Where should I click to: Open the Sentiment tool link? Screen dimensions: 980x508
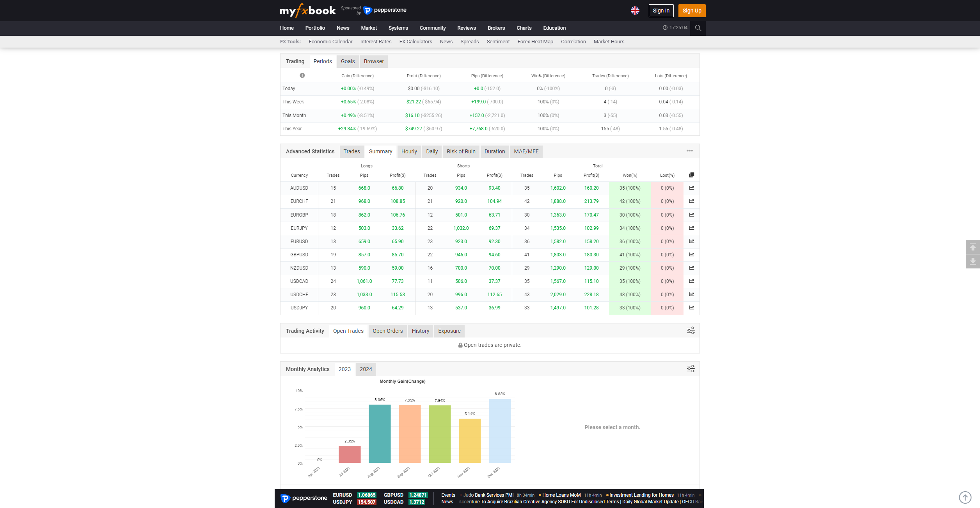tap(498, 42)
